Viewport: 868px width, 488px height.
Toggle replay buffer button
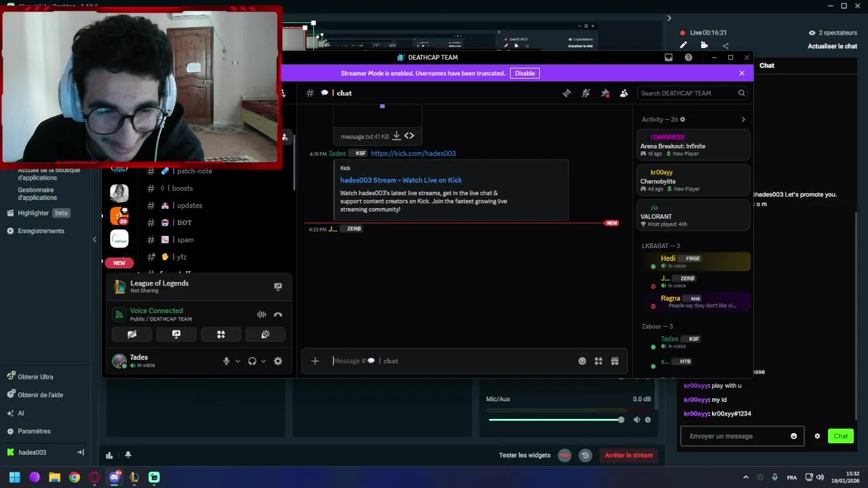[585, 455]
